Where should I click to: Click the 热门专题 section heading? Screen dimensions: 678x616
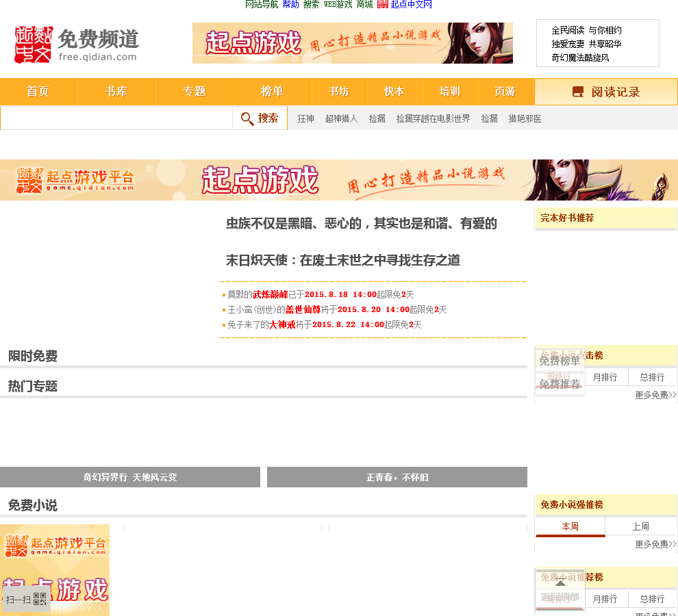(x=33, y=386)
